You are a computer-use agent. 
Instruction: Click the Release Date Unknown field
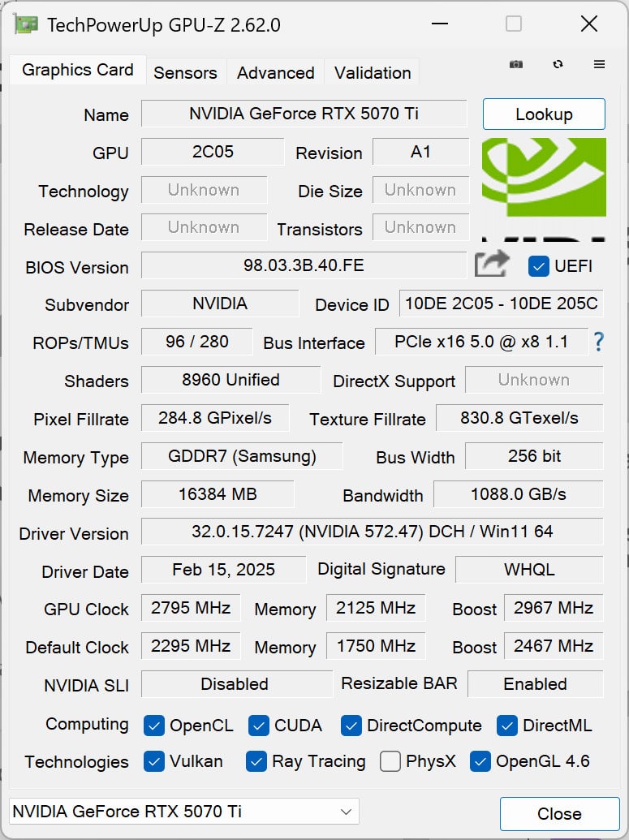click(x=205, y=227)
